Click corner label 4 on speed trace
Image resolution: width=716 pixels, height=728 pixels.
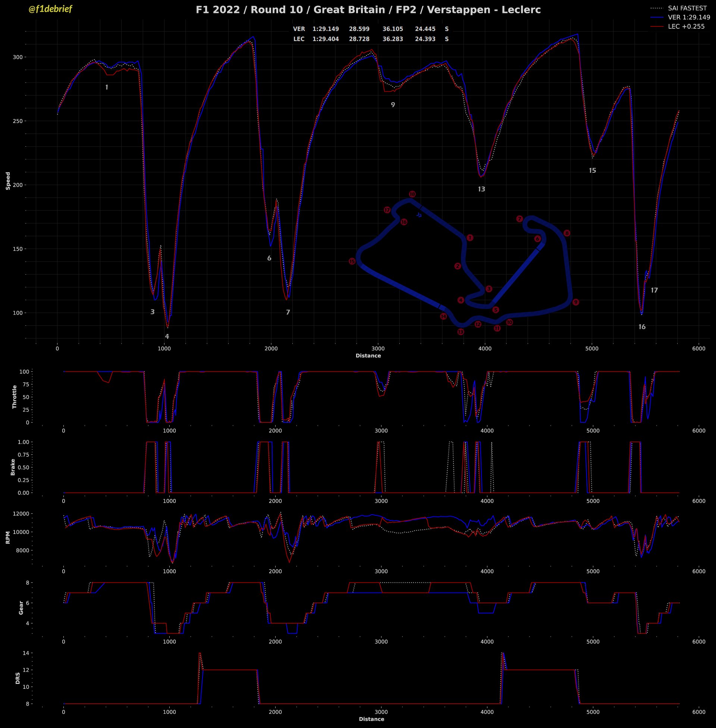point(167,337)
